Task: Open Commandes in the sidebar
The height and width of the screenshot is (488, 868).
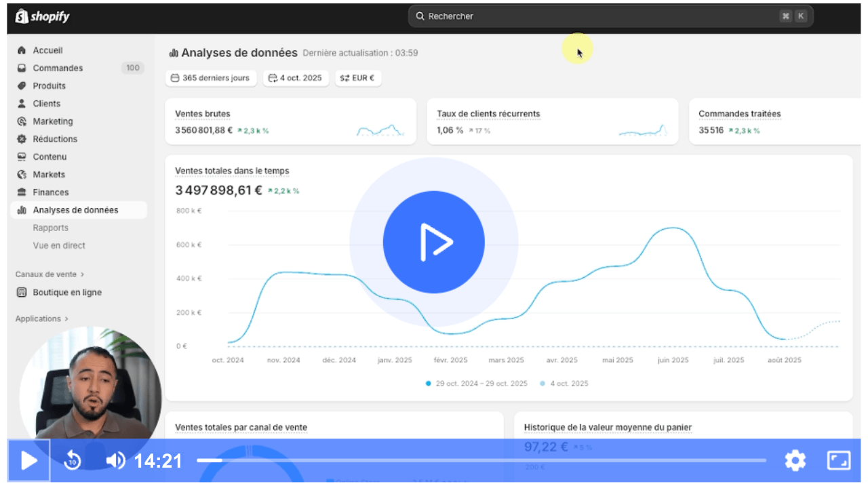Action: click(x=58, y=68)
